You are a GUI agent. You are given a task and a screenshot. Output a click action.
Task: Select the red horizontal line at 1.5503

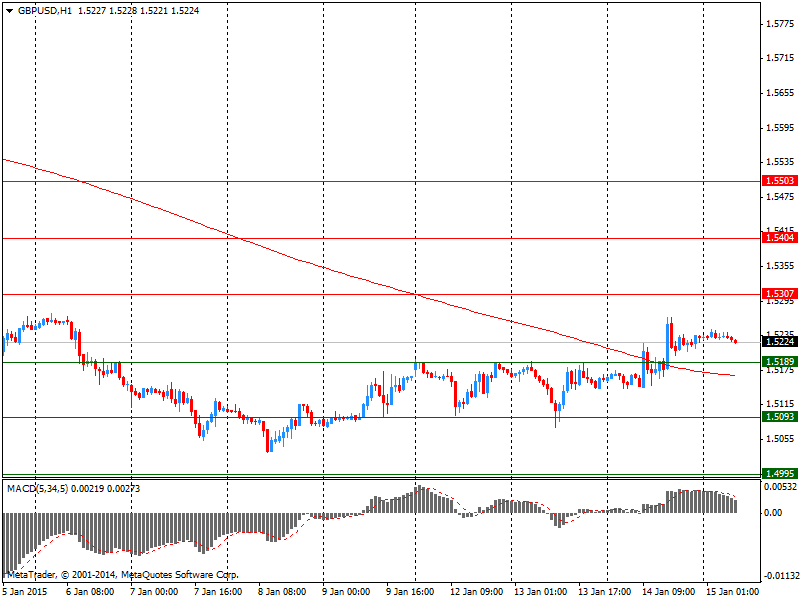382,181
